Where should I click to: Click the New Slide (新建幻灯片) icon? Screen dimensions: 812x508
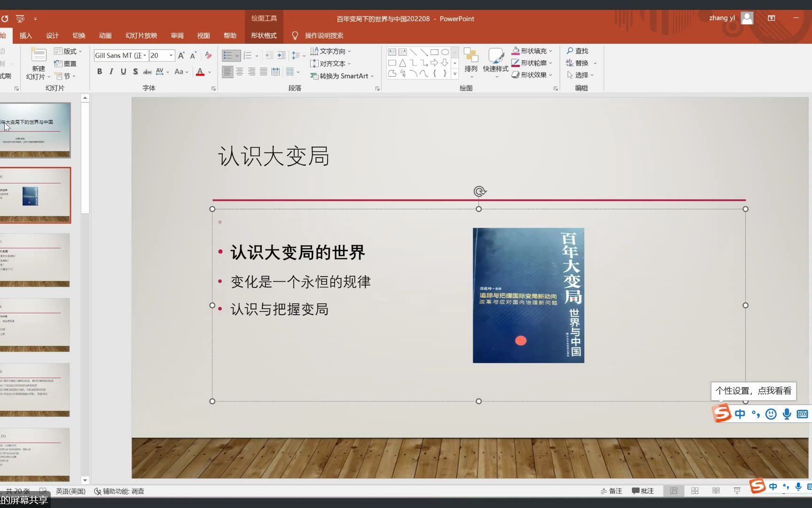[x=39, y=55]
